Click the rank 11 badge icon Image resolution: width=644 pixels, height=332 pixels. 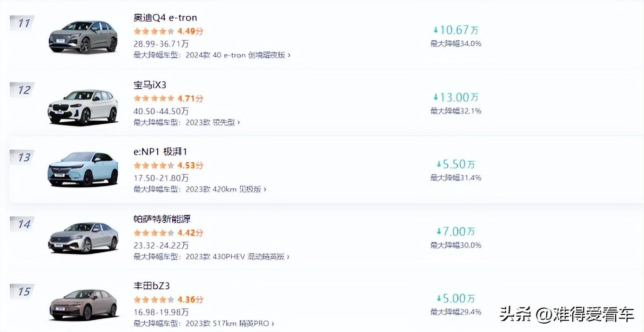22,23
